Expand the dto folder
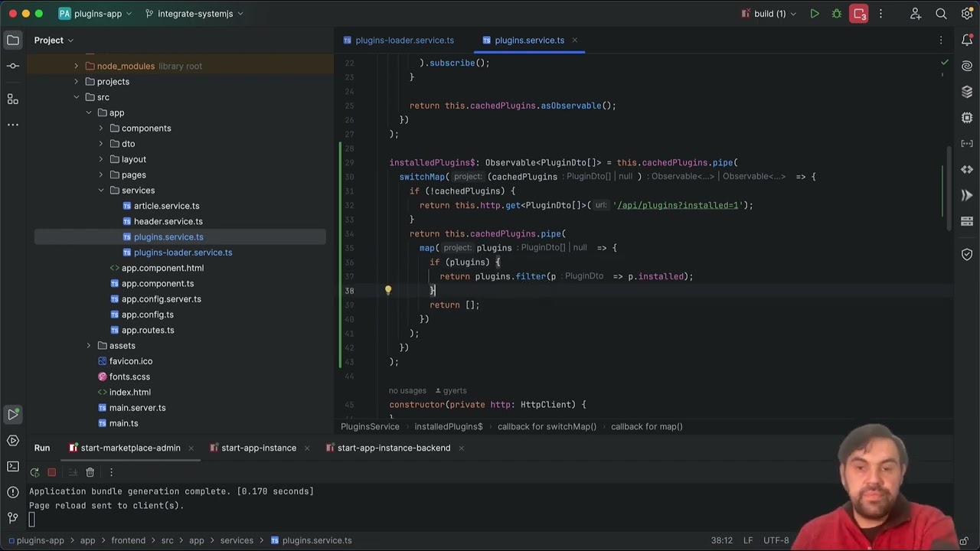 click(101, 143)
